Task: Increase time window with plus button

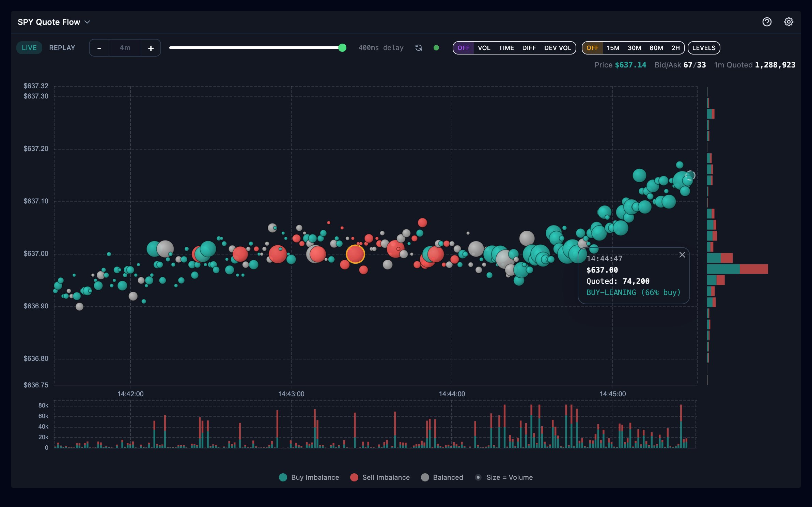Action: click(151, 48)
